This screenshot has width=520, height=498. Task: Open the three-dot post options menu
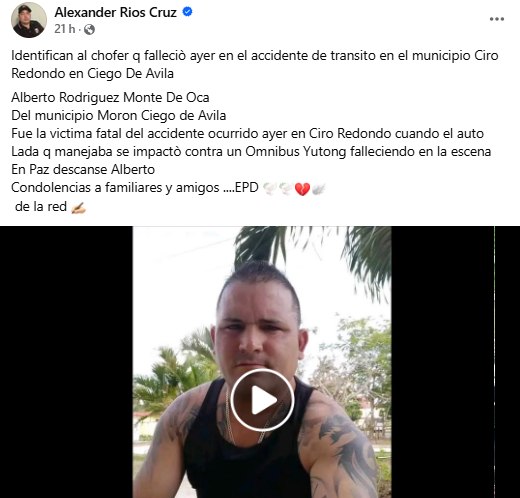497,19
